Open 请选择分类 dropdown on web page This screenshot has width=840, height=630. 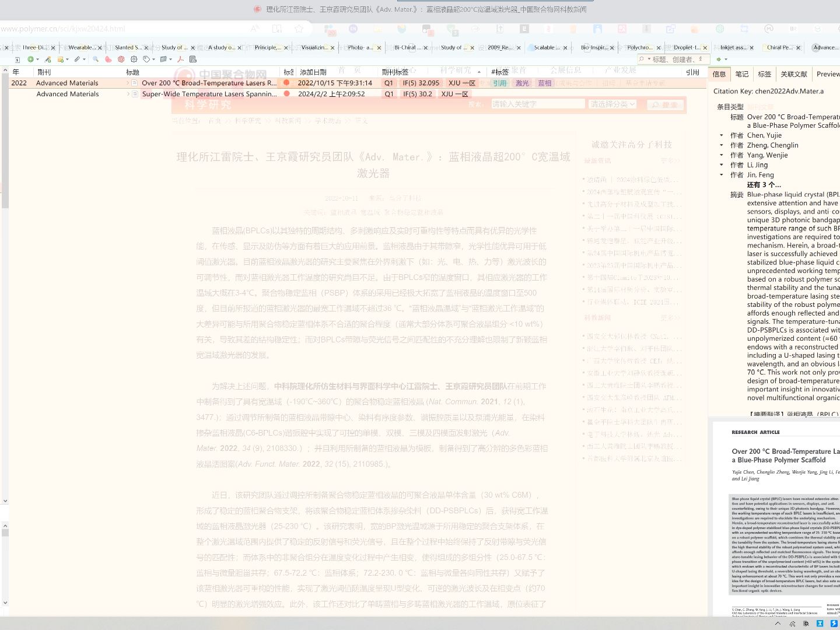tap(612, 104)
